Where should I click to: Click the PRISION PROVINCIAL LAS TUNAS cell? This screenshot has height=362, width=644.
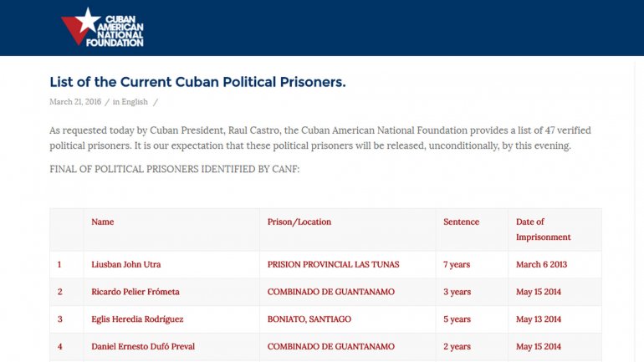(333, 265)
